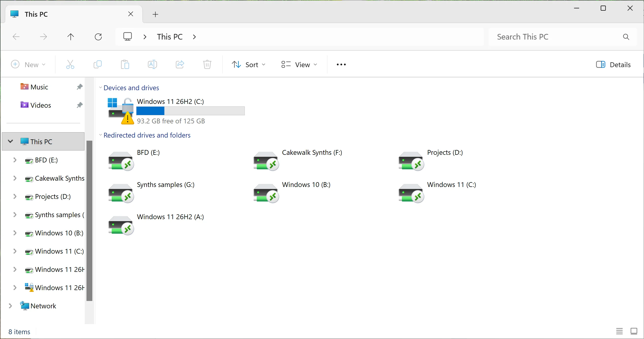
Task: Open the See more three-dots menu
Action: coord(341,65)
